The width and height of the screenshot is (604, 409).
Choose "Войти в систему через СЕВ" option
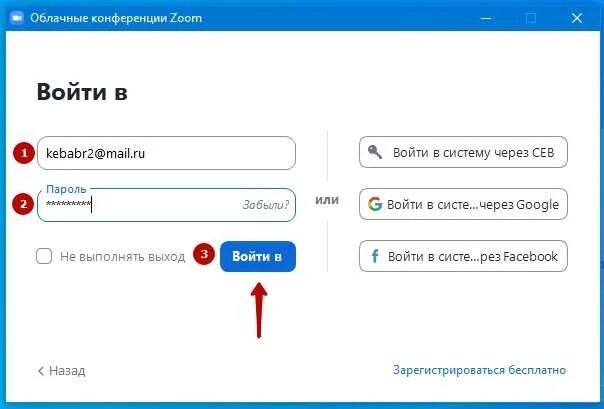click(463, 152)
